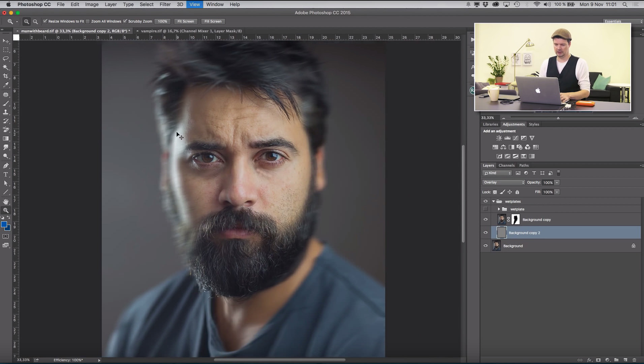
Task: Create a new layer
Action: [x=625, y=360]
